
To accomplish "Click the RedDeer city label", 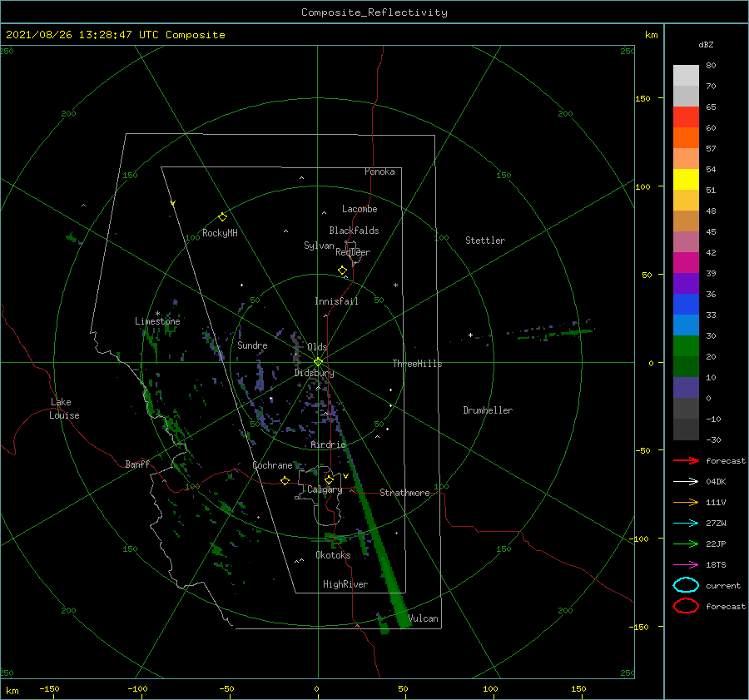I will click(353, 252).
